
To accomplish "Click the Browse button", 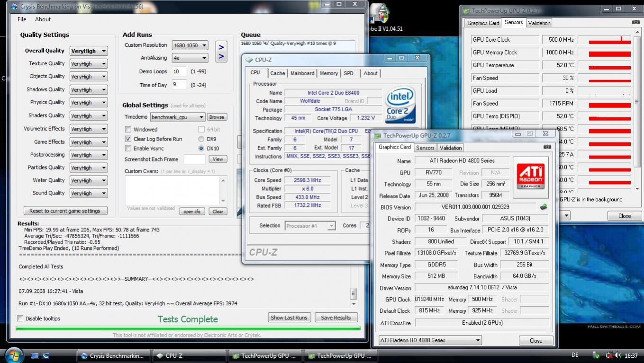I will [217, 117].
